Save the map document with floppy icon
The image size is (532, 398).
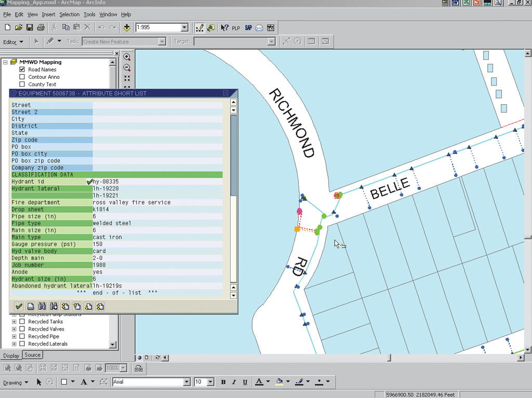pyautogui.click(x=30, y=28)
